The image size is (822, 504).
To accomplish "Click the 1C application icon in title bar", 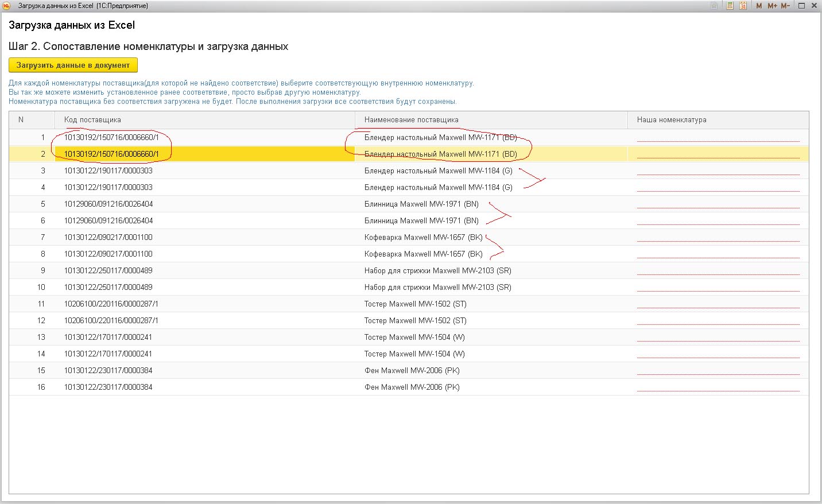I will click(x=7, y=6).
